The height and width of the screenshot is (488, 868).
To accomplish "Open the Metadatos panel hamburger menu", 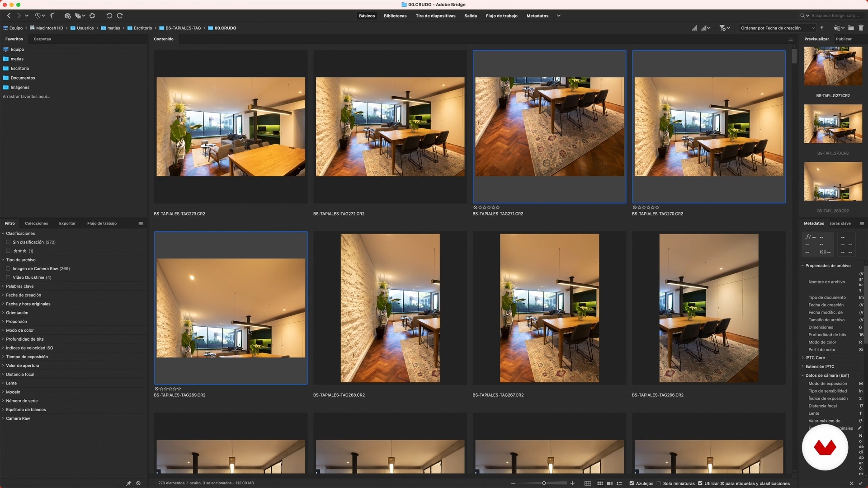I will (x=862, y=224).
